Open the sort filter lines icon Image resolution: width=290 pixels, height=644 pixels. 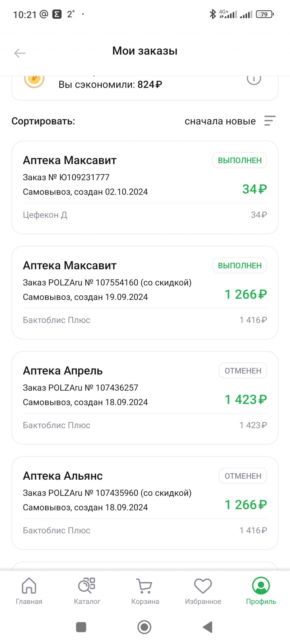click(x=270, y=121)
